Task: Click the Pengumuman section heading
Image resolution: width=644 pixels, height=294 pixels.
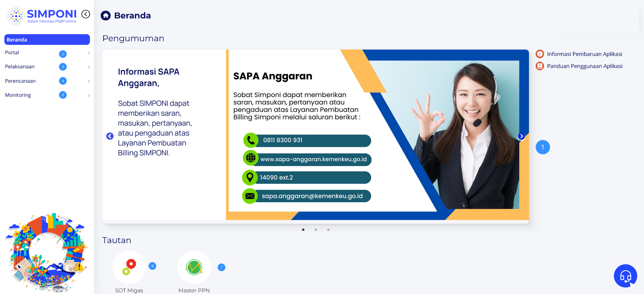Action: click(133, 39)
